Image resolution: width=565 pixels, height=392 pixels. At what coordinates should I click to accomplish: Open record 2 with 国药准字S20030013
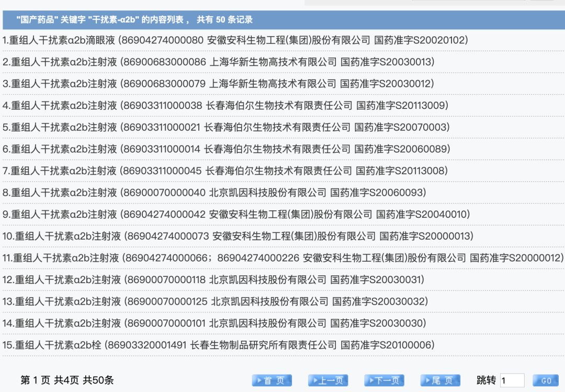pyautogui.click(x=218, y=62)
